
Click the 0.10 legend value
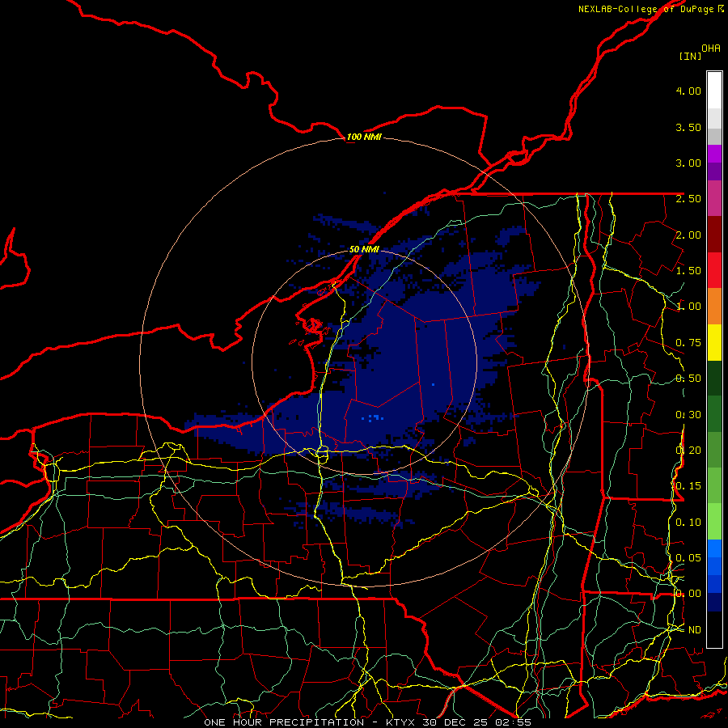pos(688,523)
